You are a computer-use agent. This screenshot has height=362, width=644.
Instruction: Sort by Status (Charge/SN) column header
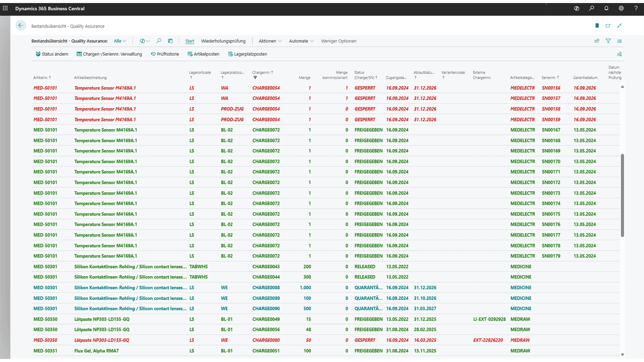coord(366,75)
